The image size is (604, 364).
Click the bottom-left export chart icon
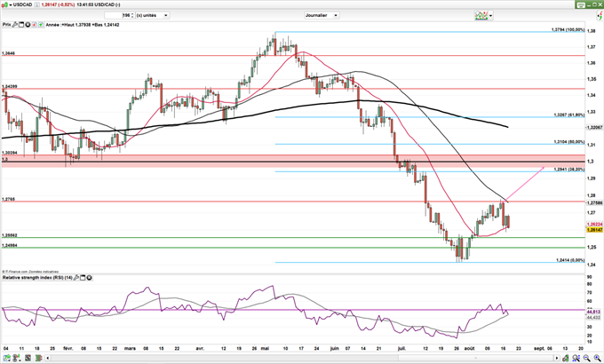[7, 358]
